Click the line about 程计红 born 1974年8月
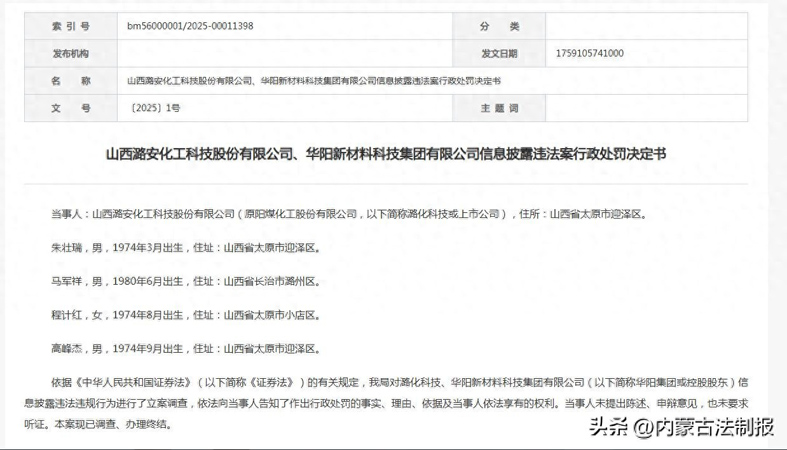The height and width of the screenshot is (450, 787). (186, 315)
